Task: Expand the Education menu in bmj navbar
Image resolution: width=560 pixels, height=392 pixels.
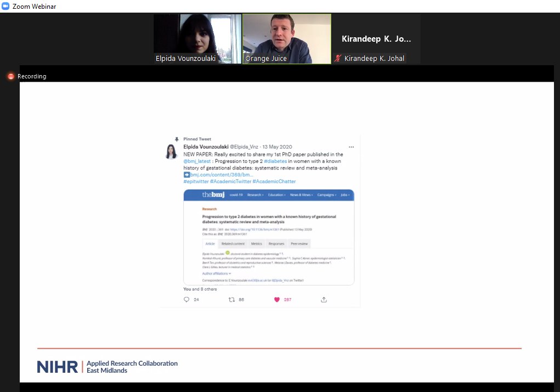Action: [277, 195]
